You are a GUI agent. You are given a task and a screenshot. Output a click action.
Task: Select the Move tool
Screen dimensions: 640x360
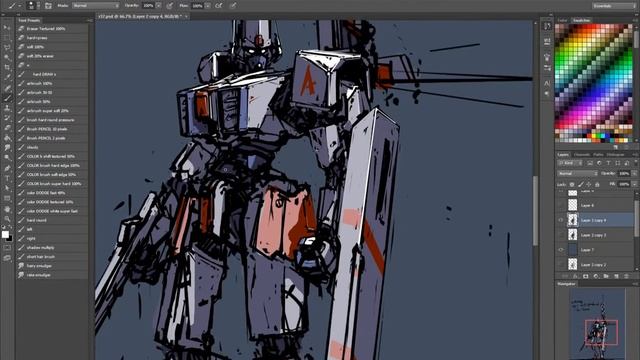7,28
